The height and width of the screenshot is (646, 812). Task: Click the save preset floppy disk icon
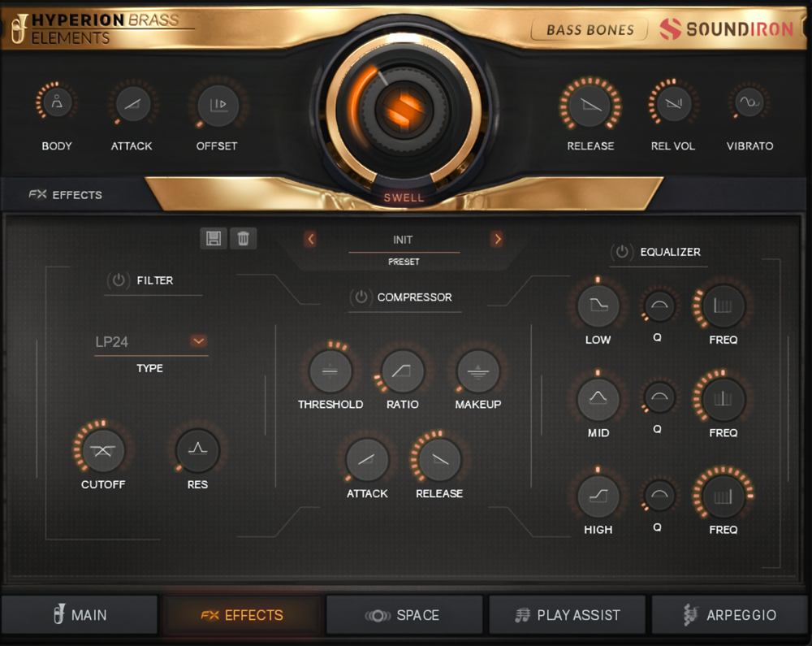click(214, 238)
